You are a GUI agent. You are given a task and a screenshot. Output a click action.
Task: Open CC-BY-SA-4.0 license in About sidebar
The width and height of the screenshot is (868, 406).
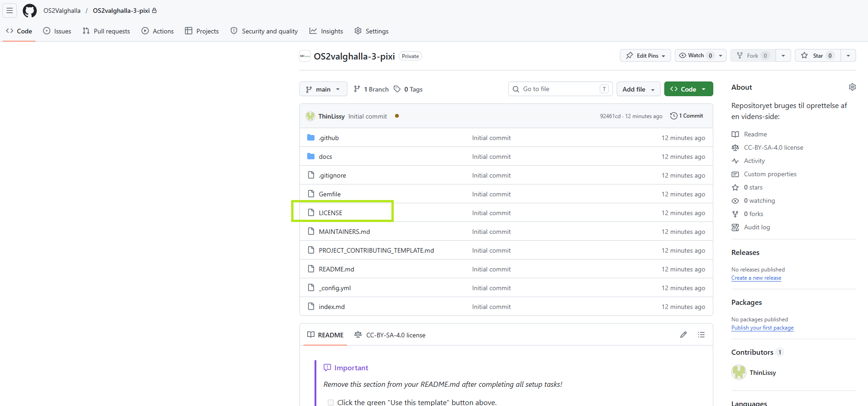[768, 147]
